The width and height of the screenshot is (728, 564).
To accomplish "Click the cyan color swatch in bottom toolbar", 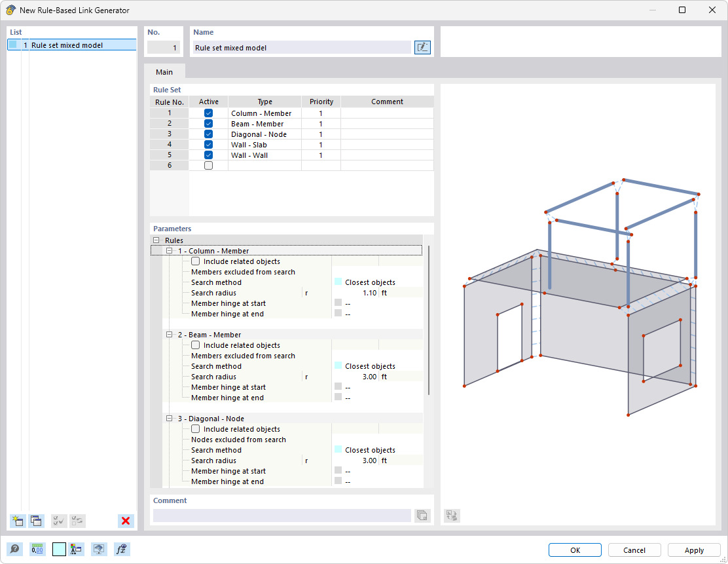I will tap(59, 550).
